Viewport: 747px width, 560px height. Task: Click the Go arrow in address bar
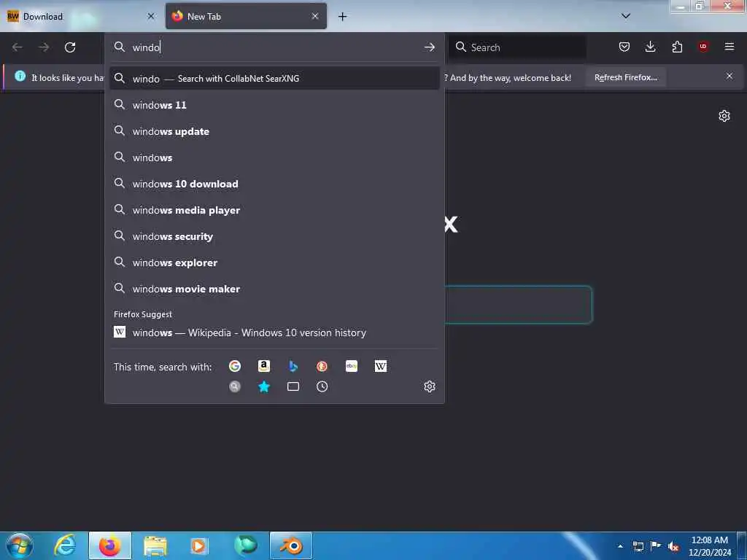(x=429, y=47)
